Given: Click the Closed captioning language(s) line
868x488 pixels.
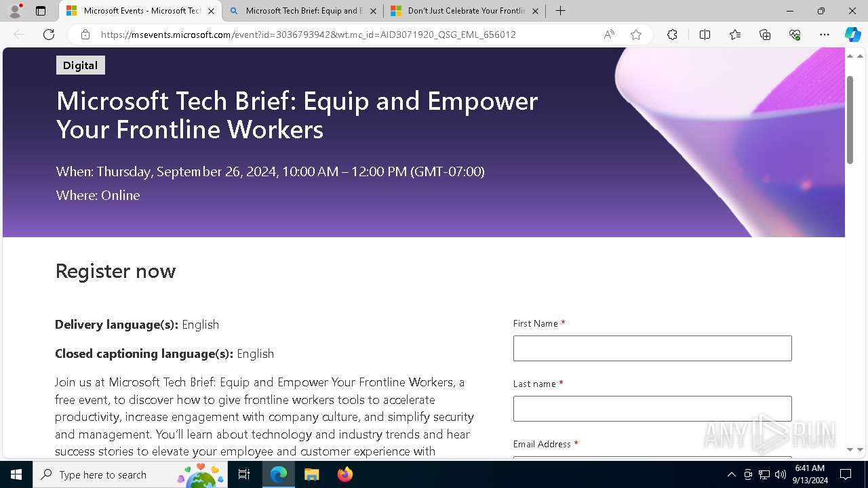Looking at the screenshot, I should [164, 354].
